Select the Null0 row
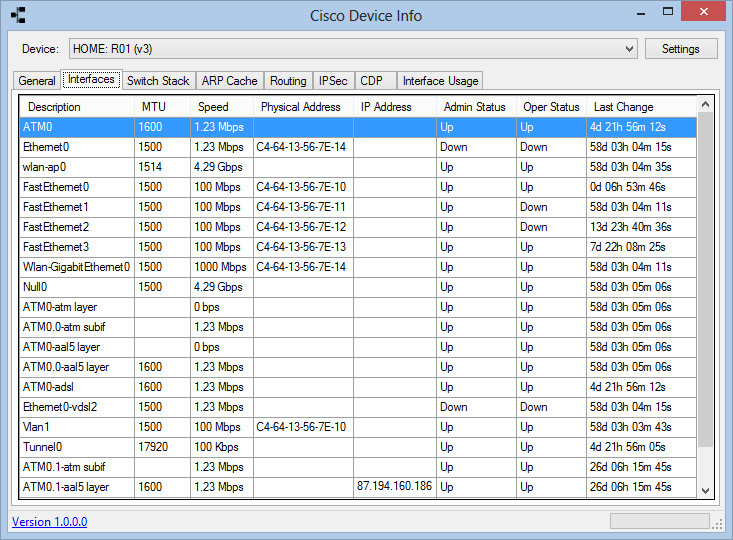This screenshot has height=540, width=733. pyautogui.click(x=358, y=287)
